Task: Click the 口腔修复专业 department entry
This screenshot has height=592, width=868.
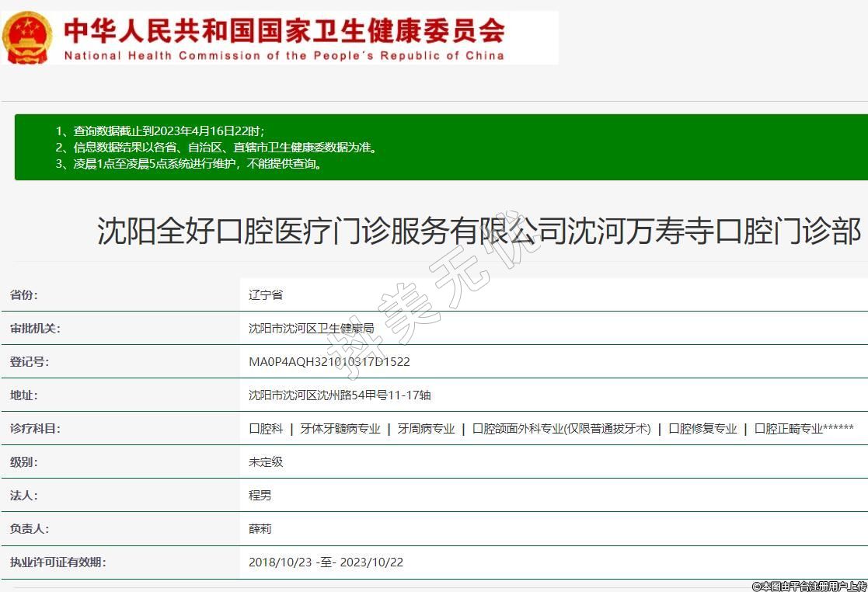Action: 702,429
